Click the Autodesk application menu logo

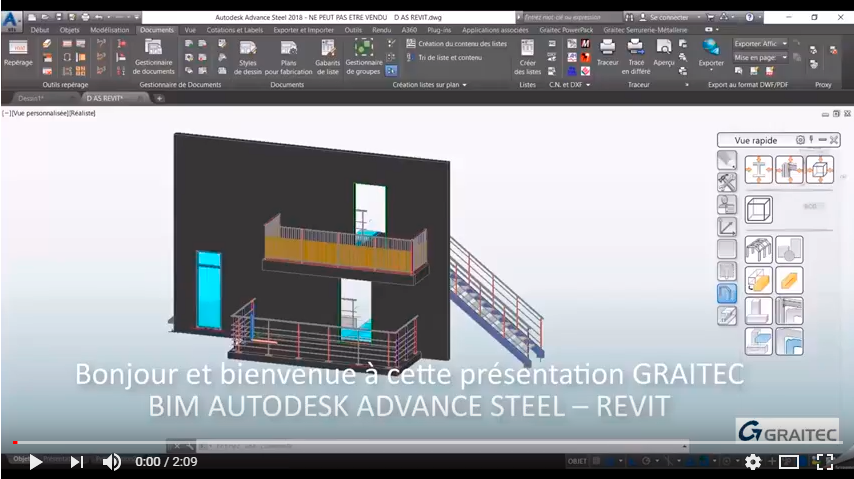point(10,20)
